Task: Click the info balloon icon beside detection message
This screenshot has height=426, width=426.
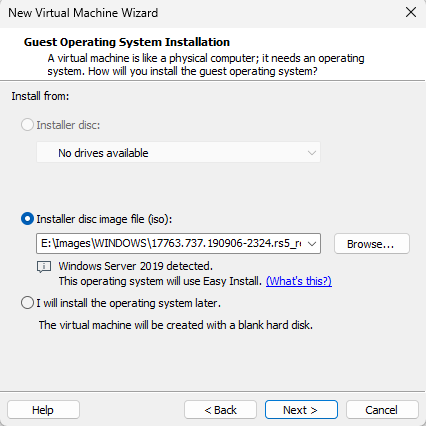Action: pyautogui.click(x=44, y=267)
